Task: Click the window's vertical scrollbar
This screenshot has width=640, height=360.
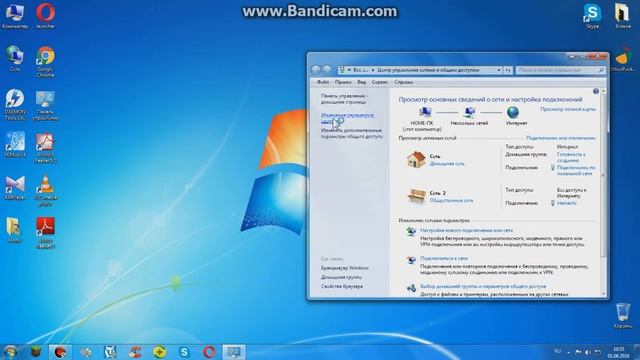Action: pos(603,176)
